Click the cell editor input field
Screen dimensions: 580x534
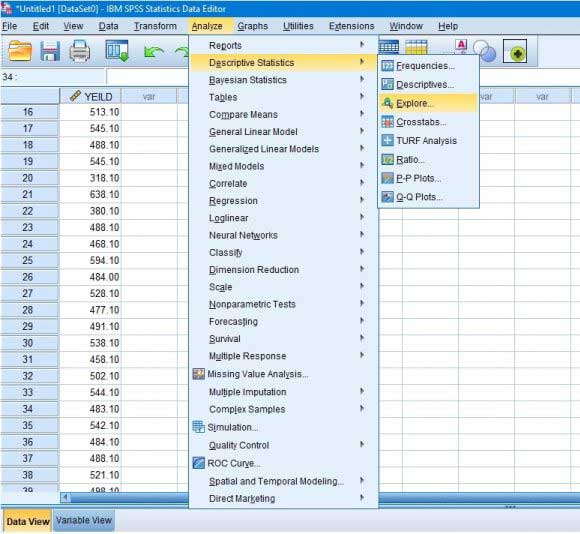tap(147, 77)
